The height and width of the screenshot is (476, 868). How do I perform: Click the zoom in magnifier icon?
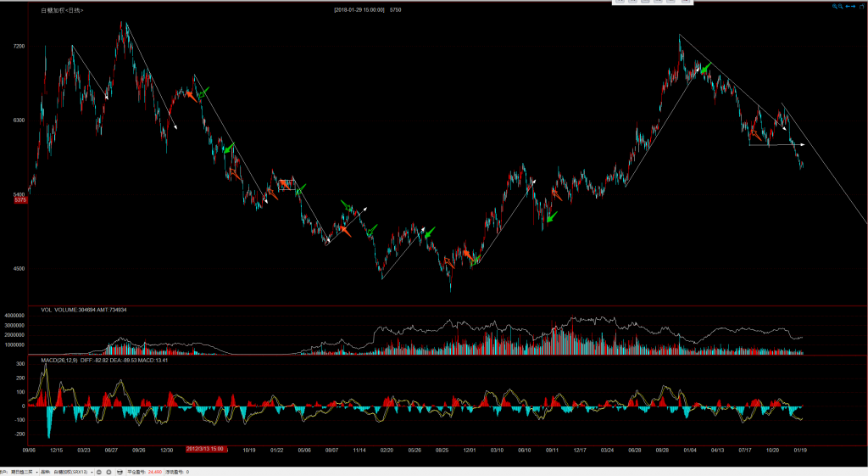(x=834, y=6)
